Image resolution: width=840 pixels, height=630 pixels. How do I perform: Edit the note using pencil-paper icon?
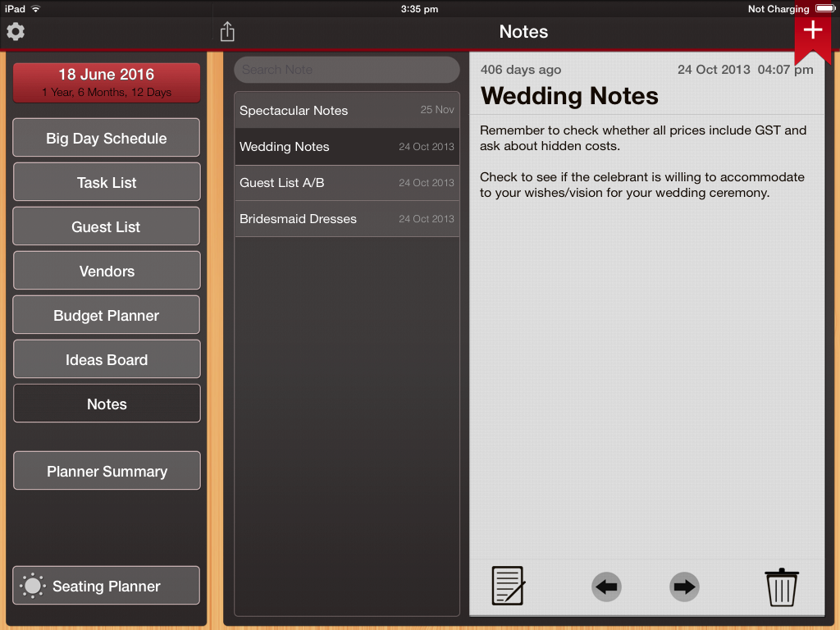(x=507, y=586)
